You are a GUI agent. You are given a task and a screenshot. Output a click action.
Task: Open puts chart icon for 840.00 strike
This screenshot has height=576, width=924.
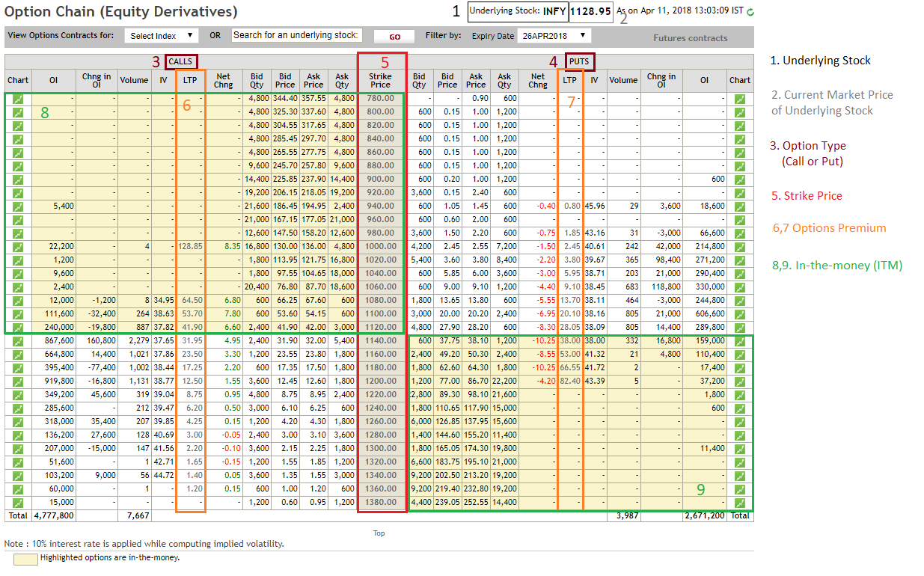740,139
